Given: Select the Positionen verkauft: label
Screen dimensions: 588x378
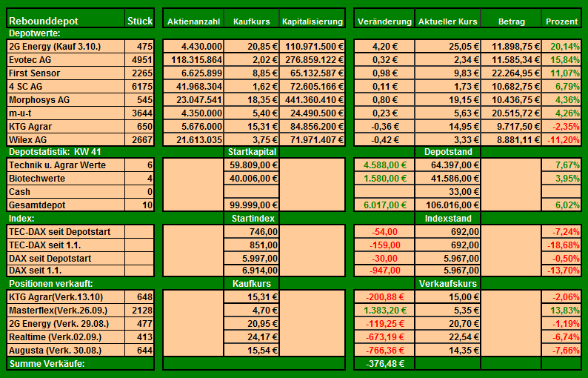Looking at the screenshot, I should pos(50,284).
